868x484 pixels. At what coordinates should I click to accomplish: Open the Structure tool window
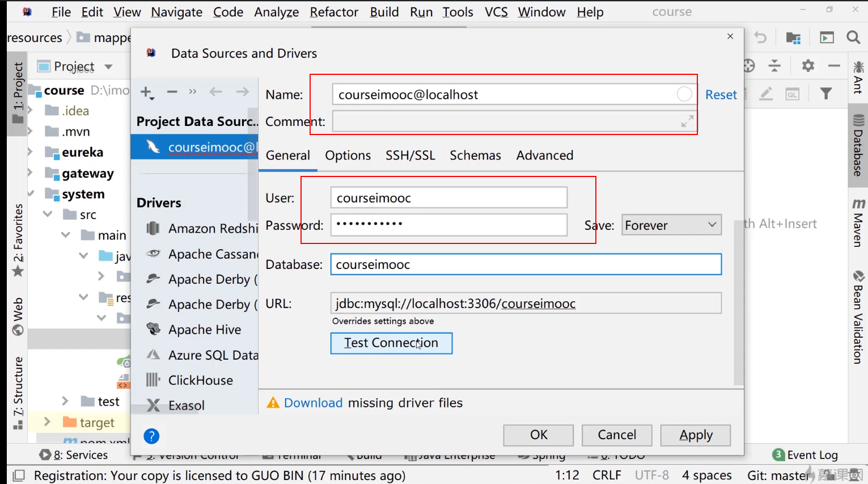pos(18,393)
